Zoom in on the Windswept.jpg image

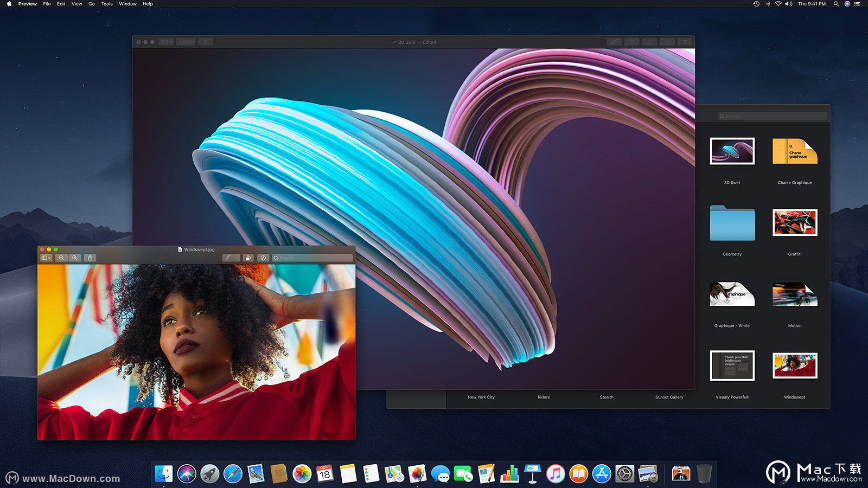point(75,258)
